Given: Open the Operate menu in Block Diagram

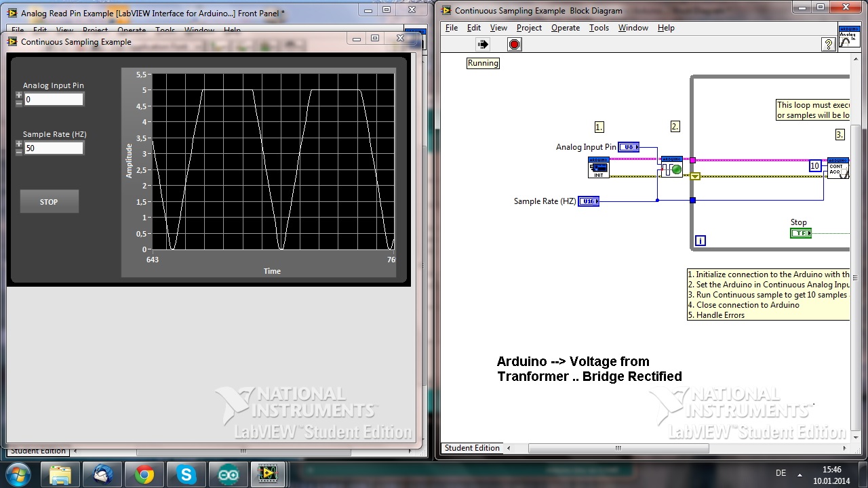Looking at the screenshot, I should coord(565,28).
